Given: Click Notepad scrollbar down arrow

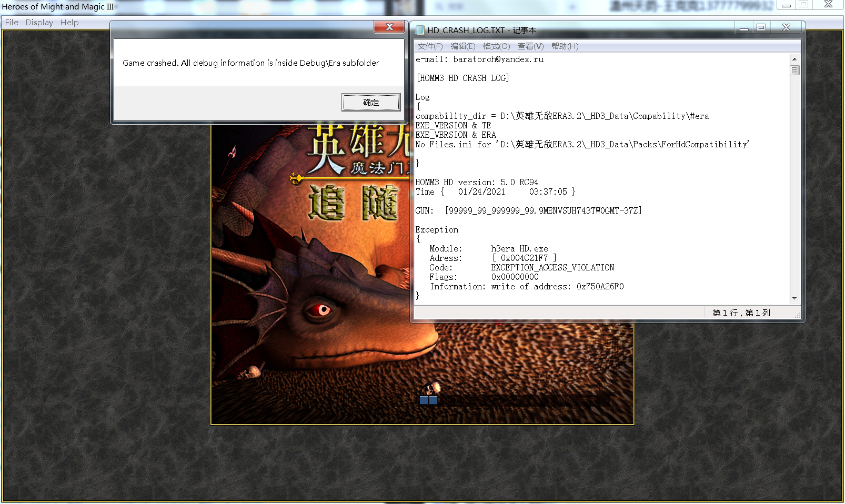Looking at the screenshot, I should 794,298.
